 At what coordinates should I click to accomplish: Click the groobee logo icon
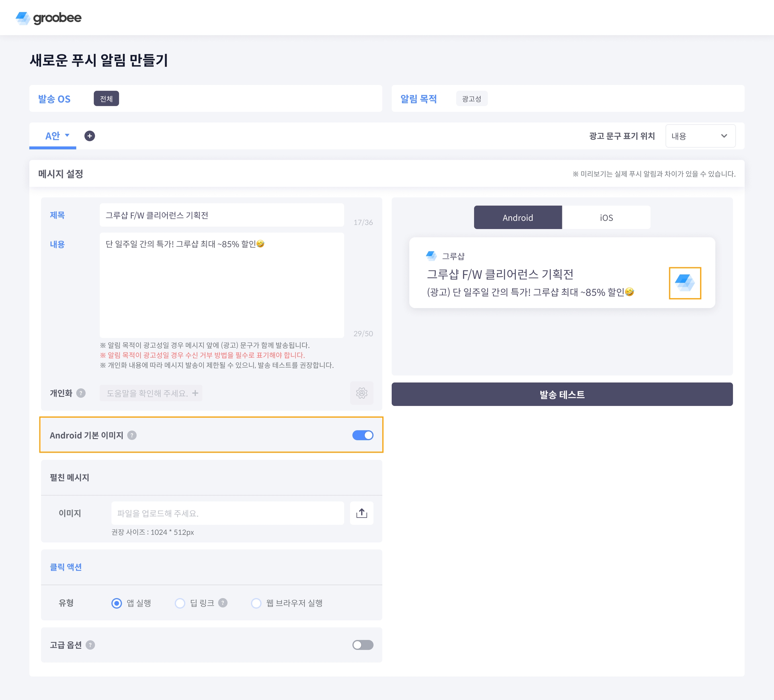[23, 18]
